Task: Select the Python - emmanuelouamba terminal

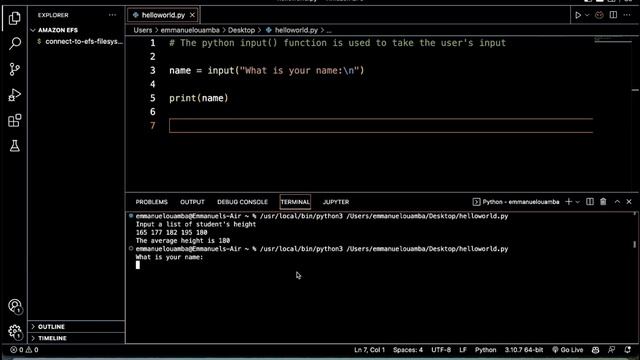Action: coord(516,202)
